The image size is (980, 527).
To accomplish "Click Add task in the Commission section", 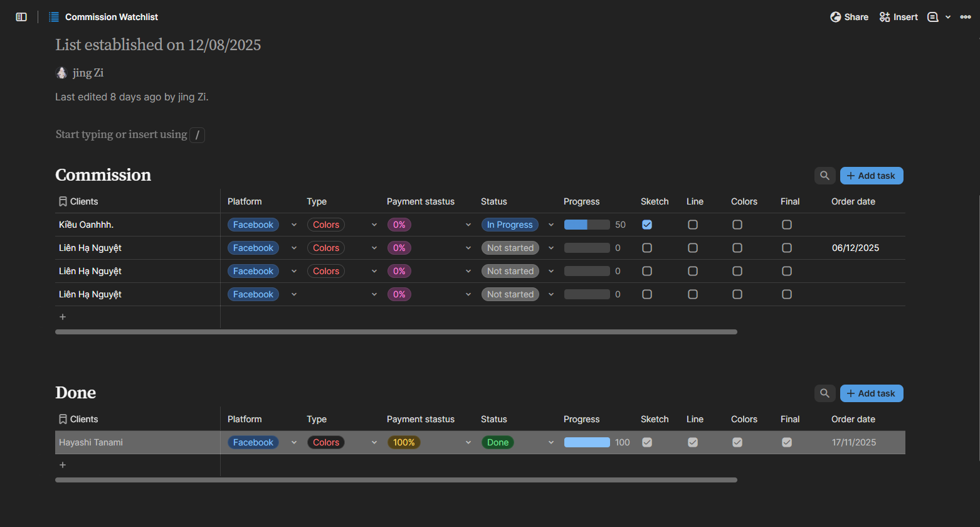I will point(872,176).
